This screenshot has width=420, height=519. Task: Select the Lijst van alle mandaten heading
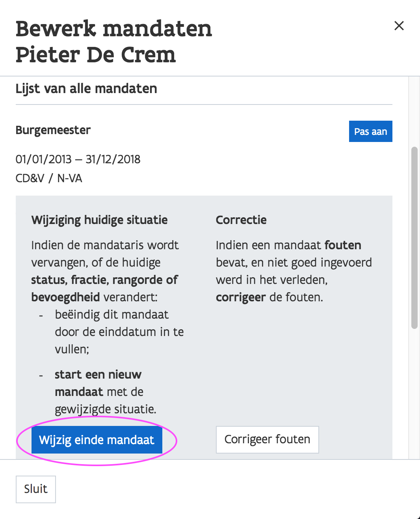[86, 89]
